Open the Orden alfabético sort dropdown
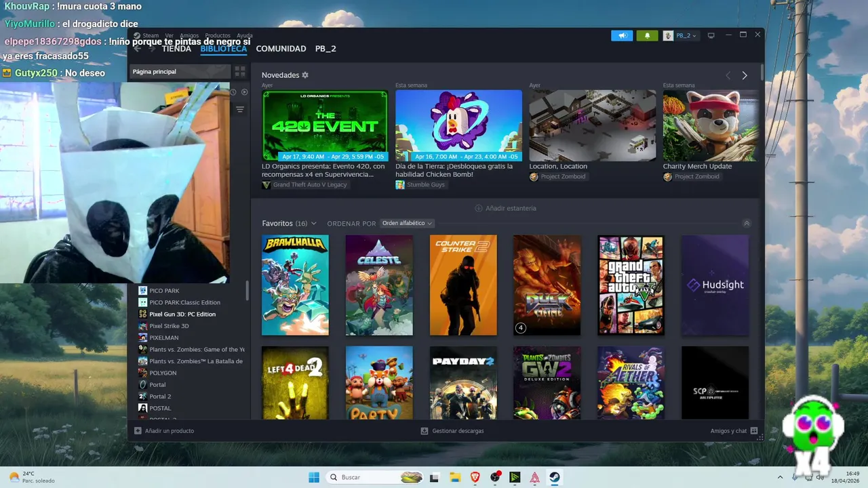The image size is (868, 488). point(407,223)
